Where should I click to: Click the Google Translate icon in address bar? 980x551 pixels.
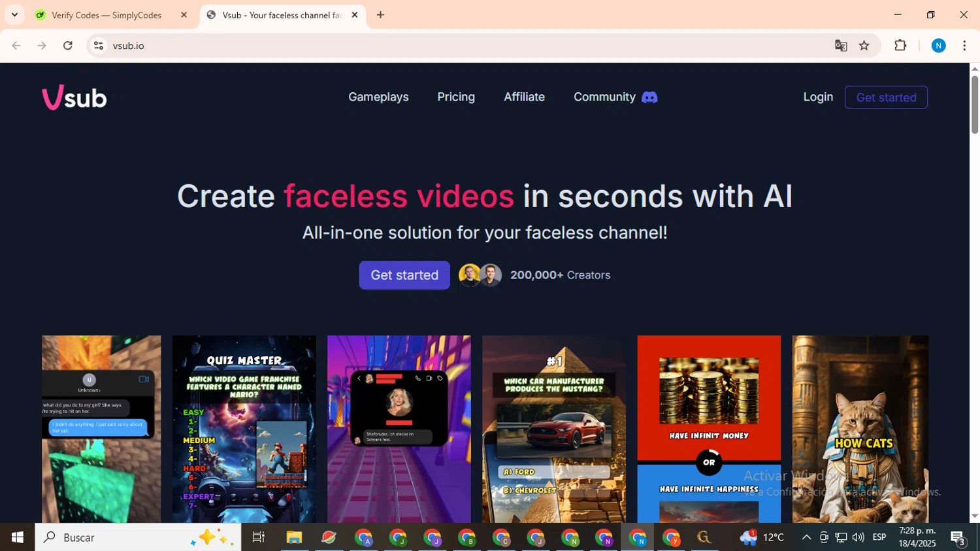click(841, 46)
